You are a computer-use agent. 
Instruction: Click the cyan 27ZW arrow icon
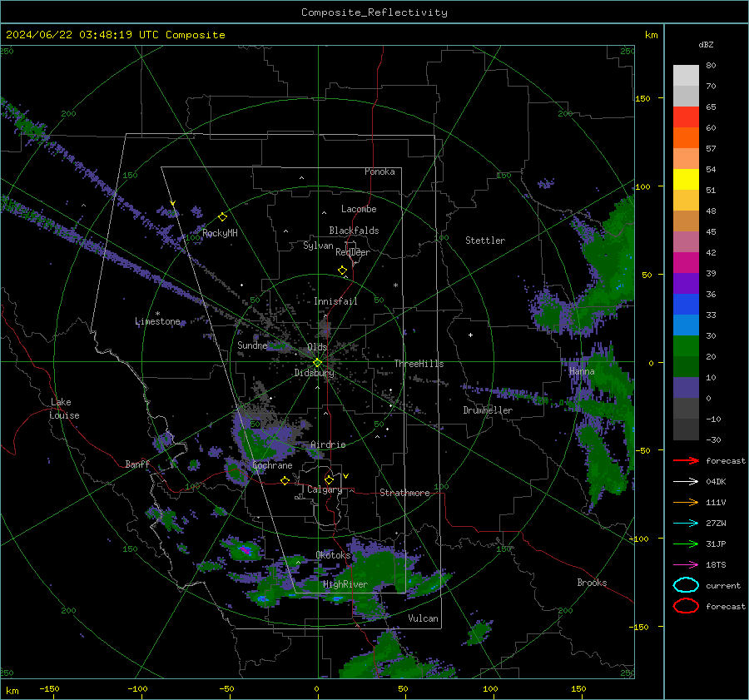(x=686, y=524)
